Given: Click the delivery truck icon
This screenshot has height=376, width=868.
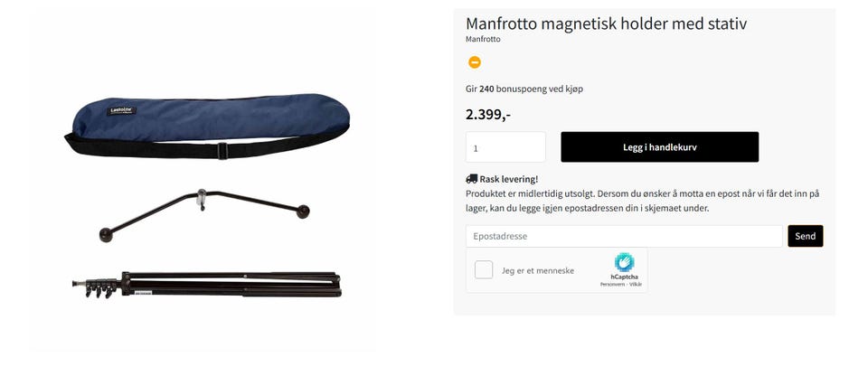Looking at the screenshot, I should pos(472,179).
